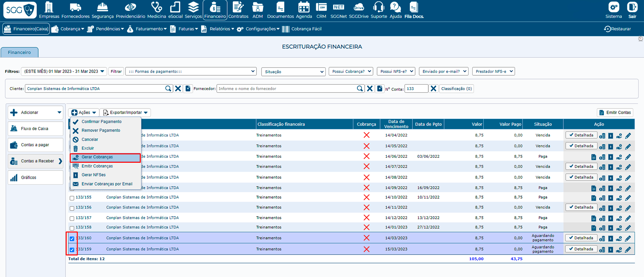Check the checkbox for 133/158
The height and width of the screenshot is (277, 644).
[x=72, y=228]
